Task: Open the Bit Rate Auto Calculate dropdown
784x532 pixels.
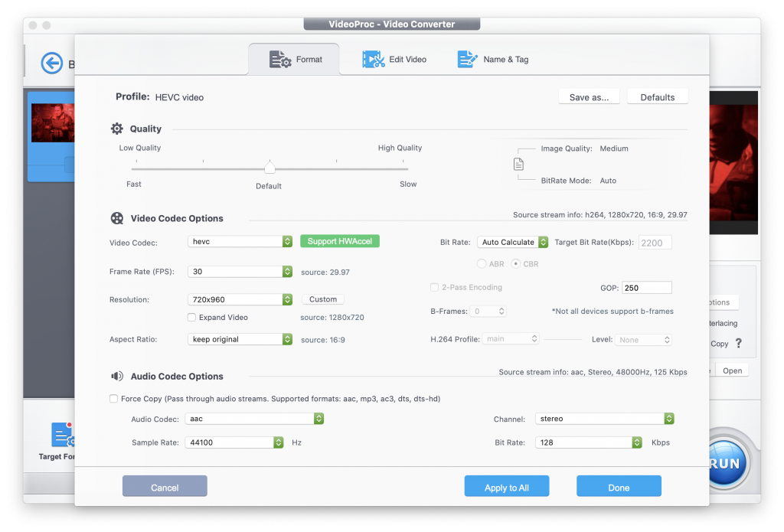Action: (513, 242)
